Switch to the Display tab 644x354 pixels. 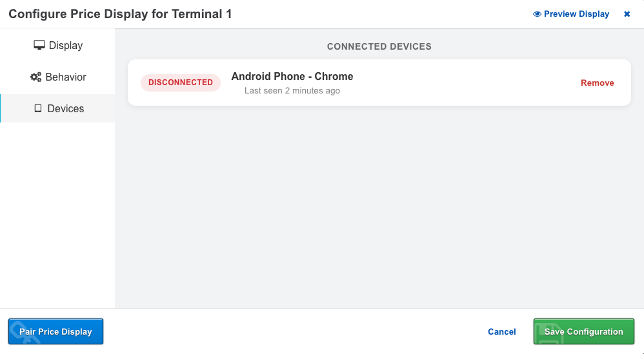tap(58, 45)
